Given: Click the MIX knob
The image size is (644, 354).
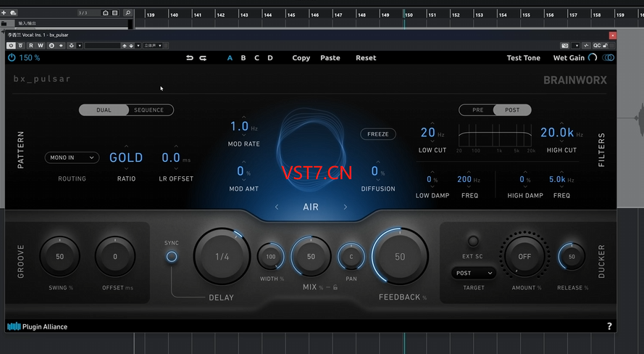Looking at the screenshot, I should [x=311, y=257].
